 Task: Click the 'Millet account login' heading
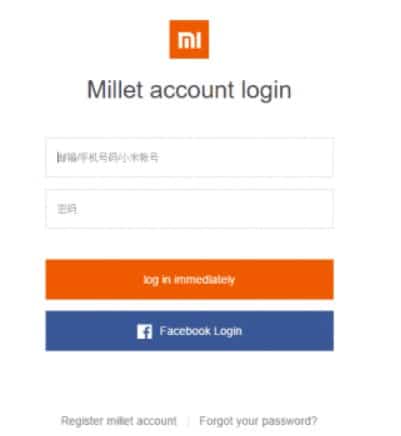pyautogui.click(x=189, y=90)
